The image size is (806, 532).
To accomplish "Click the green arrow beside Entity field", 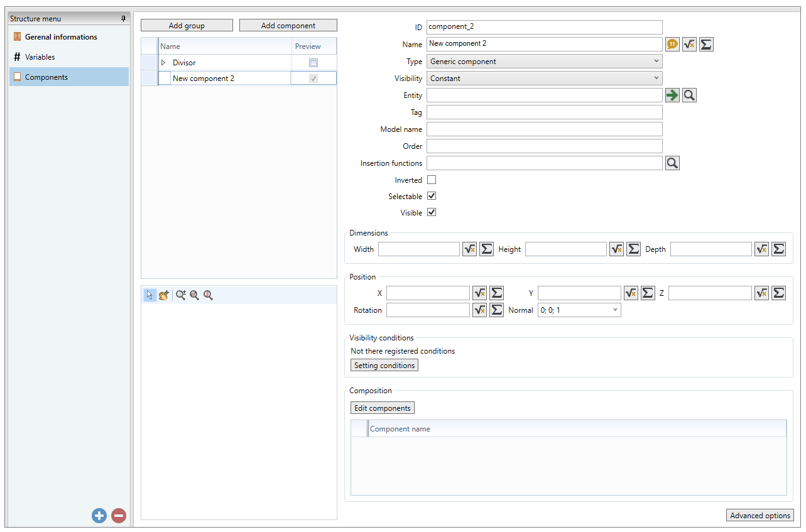I will (x=672, y=95).
